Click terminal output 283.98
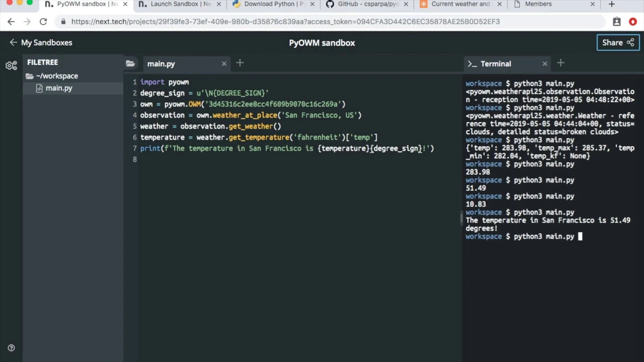 pyautogui.click(x=477, y=172)
